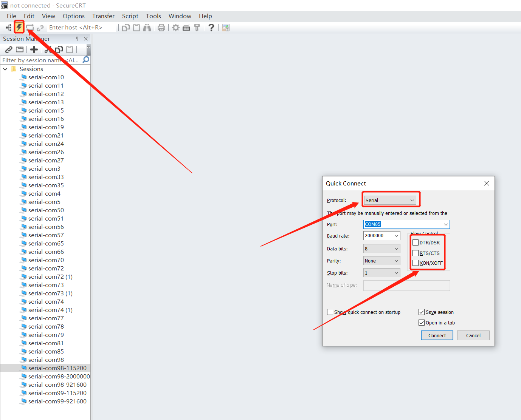Open the Transfer menu
This screenshot has width=521, height=420.
point(103,16)
